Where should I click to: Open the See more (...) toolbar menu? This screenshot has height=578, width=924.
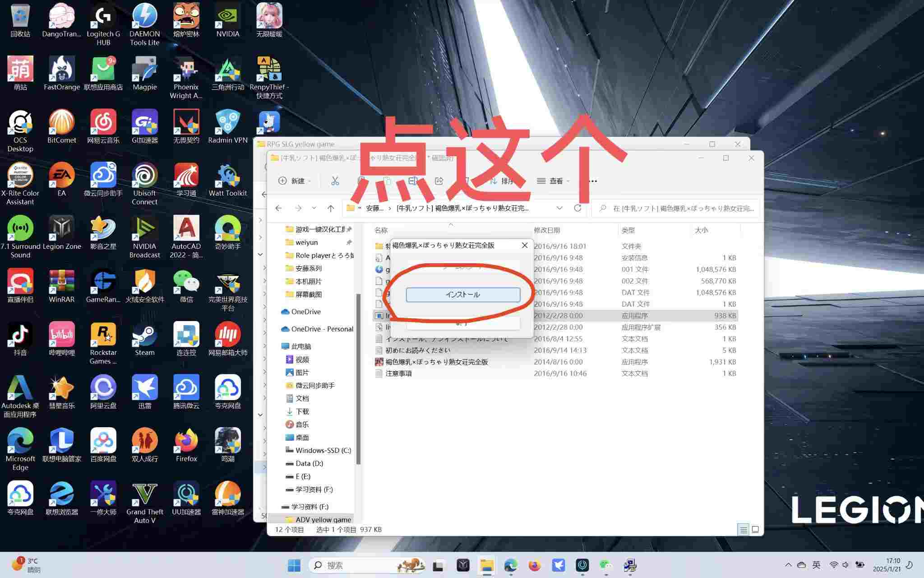click(x=592, y=181)
